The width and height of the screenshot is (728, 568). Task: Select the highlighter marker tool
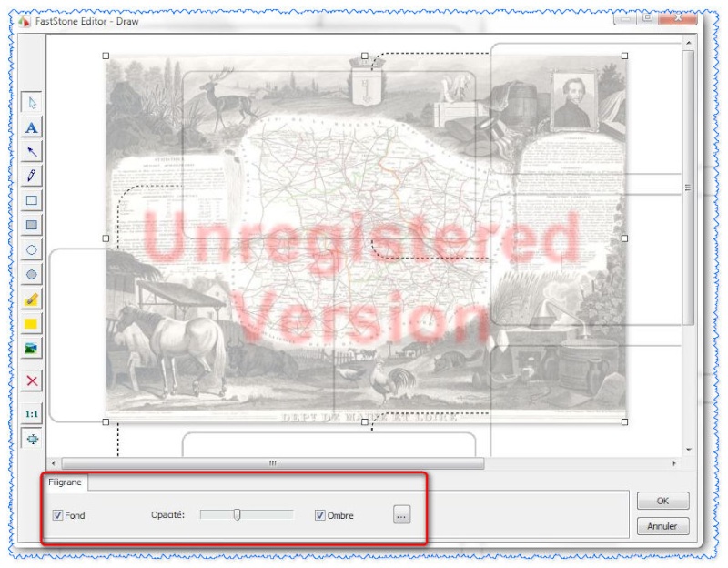tap(32, 299)
